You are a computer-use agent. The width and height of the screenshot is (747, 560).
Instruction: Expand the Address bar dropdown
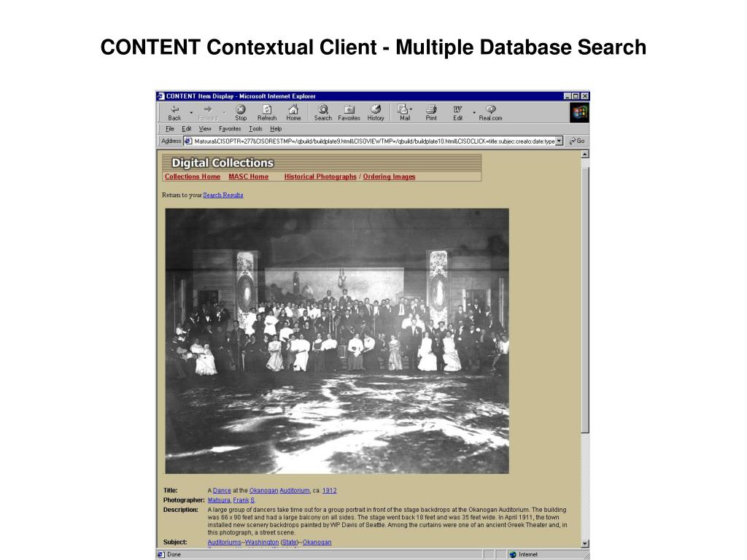point(560,141)
